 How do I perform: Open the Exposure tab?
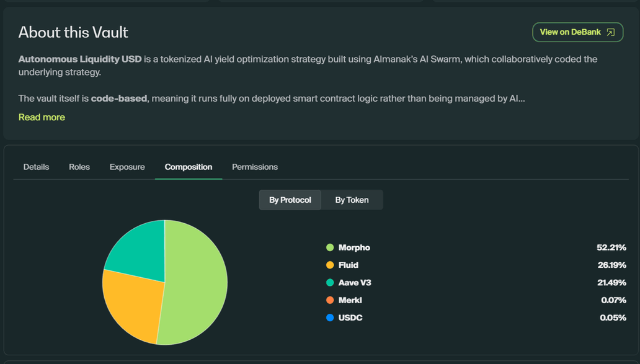point(127,167)
